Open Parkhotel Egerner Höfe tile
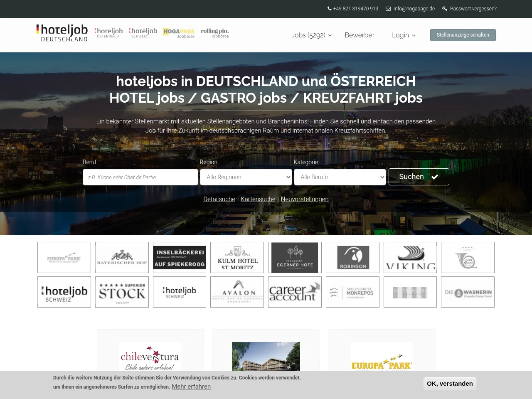 click(x=295, y=258)
